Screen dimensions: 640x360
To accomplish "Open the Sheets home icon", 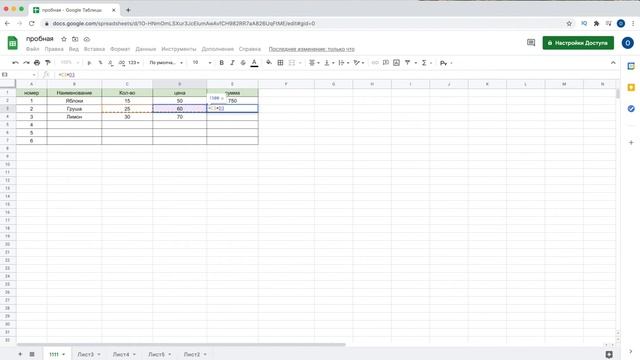I will (x=13, y=43).
